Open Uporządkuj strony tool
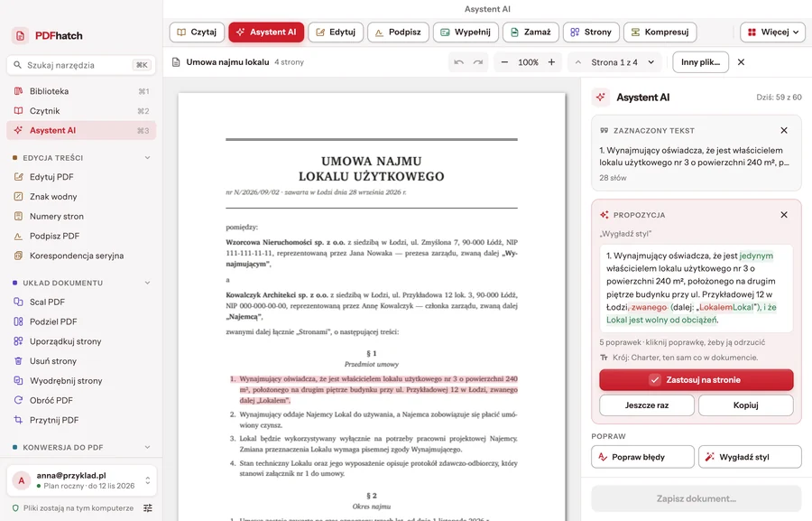Viewport: 812px width, 521px height. pos(81,341)
